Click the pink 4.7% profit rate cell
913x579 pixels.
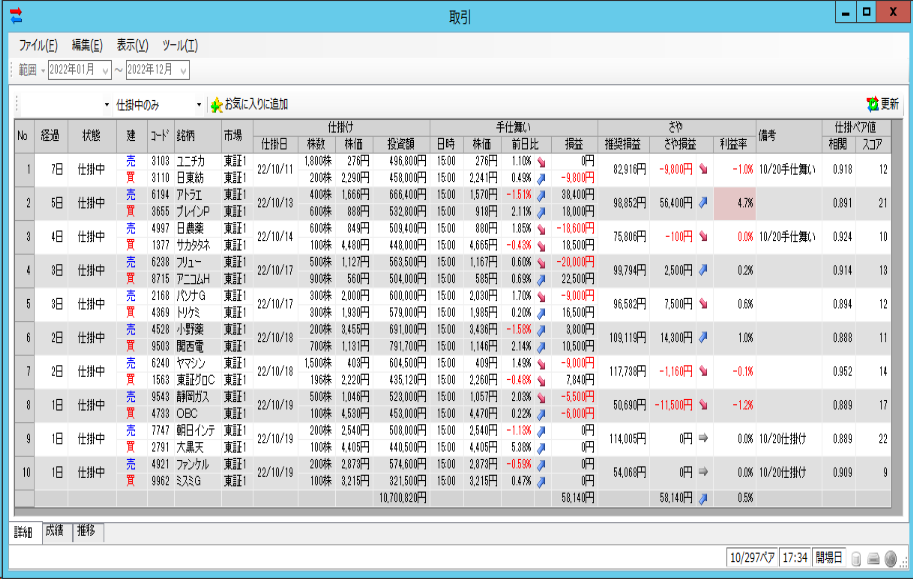(734, 203)
